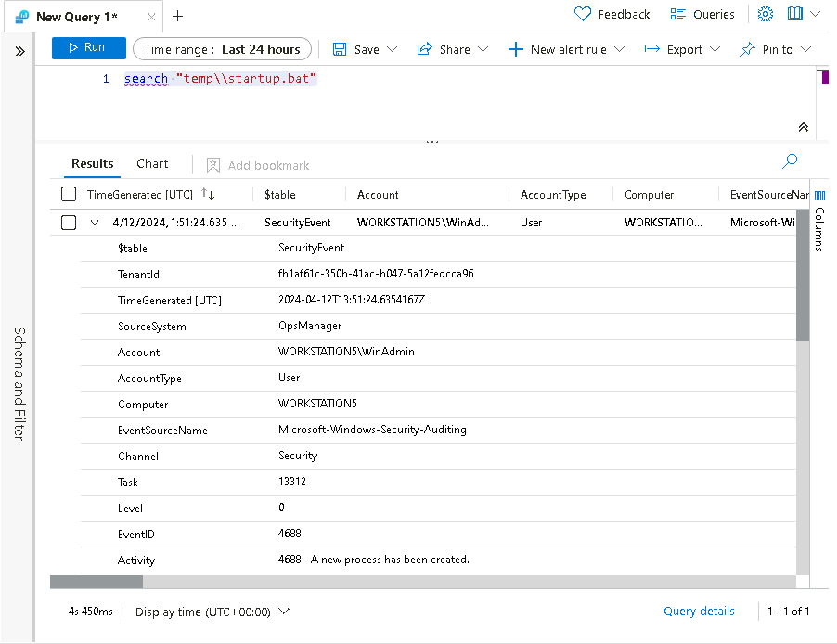
Task: Collapse the expanded SecurityEvent row
Action: tap(95, 222)
